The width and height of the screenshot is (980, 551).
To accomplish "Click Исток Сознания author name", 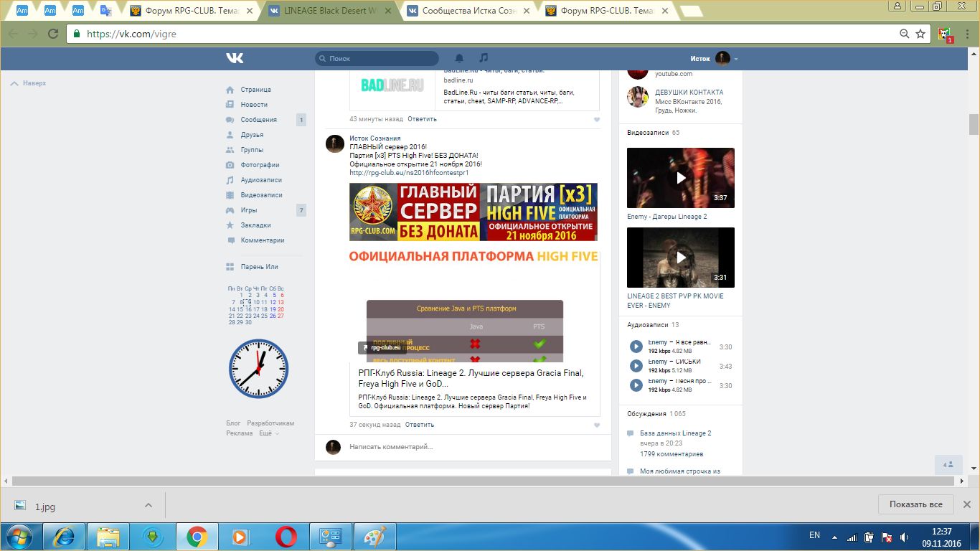I will (374, 138).
